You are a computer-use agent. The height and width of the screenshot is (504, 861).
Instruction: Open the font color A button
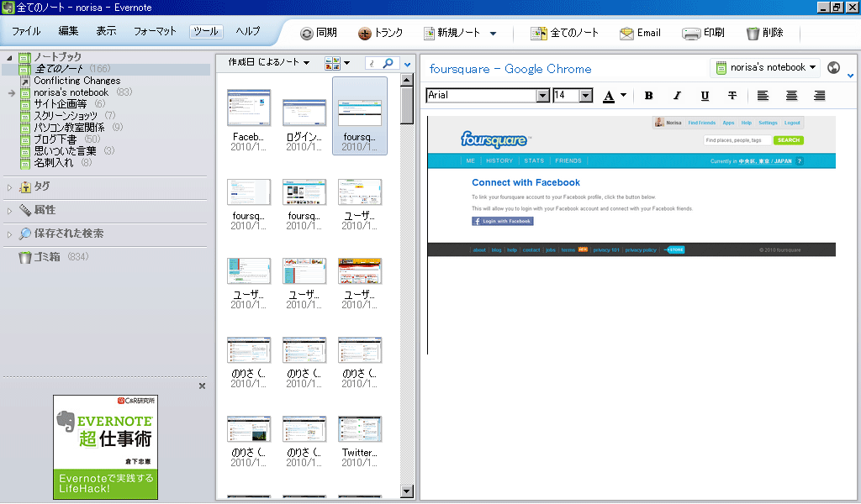point(609,96)
